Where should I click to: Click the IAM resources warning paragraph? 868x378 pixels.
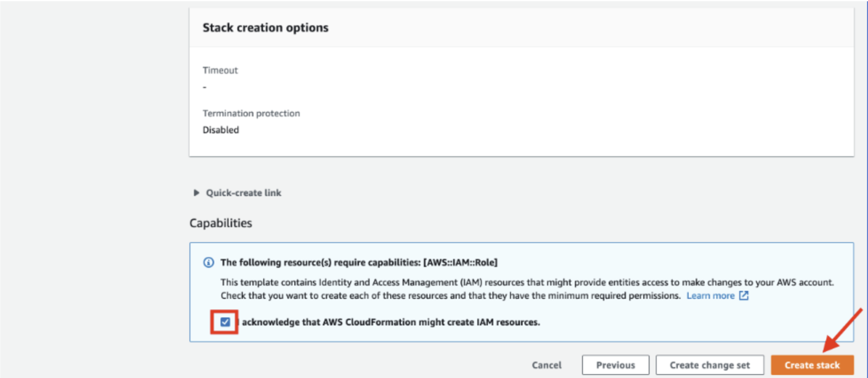click(450, 289)
